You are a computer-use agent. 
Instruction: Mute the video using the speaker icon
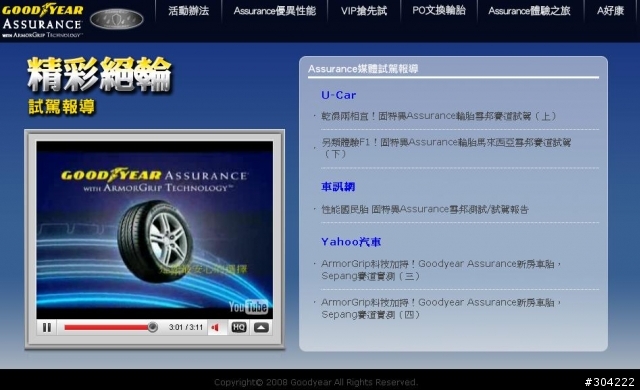pyautogui.click(x=215, y=327)
